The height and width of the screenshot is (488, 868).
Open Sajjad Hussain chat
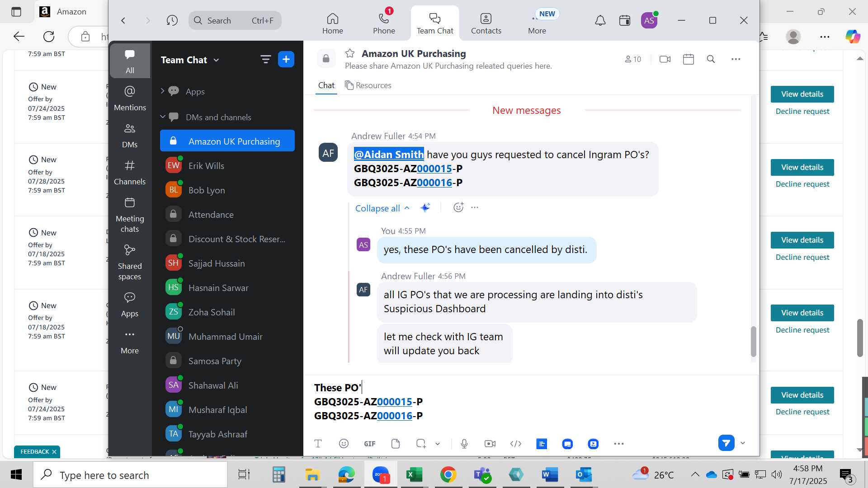click(x=227, y=263)
